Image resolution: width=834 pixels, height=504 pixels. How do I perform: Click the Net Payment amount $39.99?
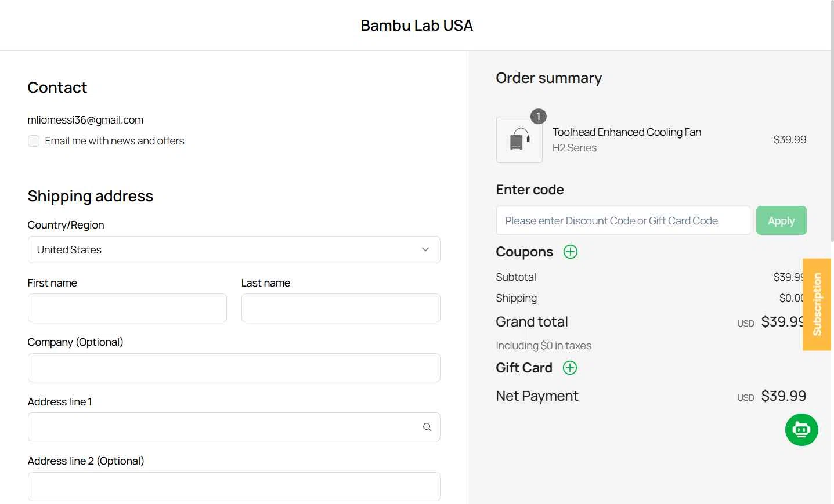point(784,396)
